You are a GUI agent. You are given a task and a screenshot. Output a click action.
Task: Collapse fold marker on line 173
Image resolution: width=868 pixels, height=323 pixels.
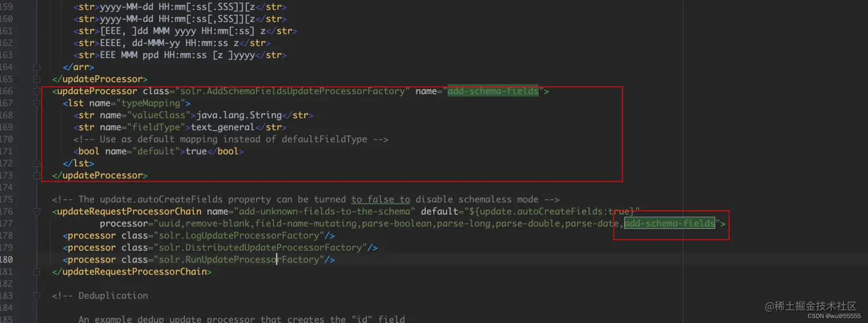(37, 175)
